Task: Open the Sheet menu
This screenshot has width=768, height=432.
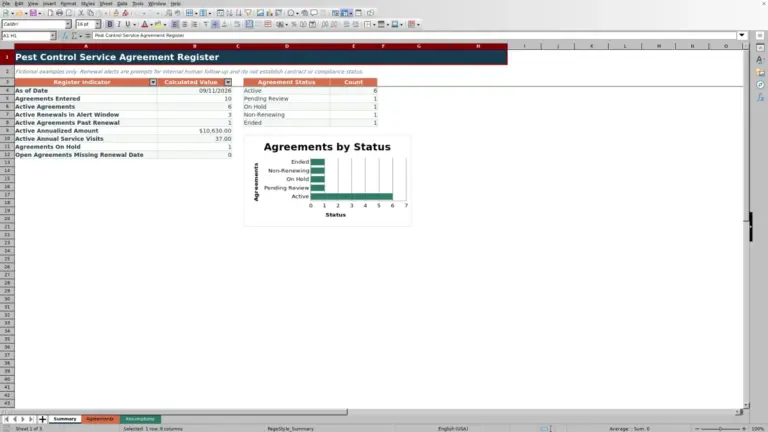Action: click(x=106, y=3)
